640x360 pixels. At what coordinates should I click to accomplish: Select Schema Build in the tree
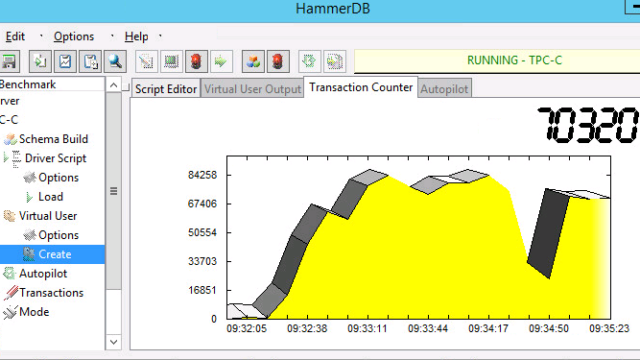point(53,139)
